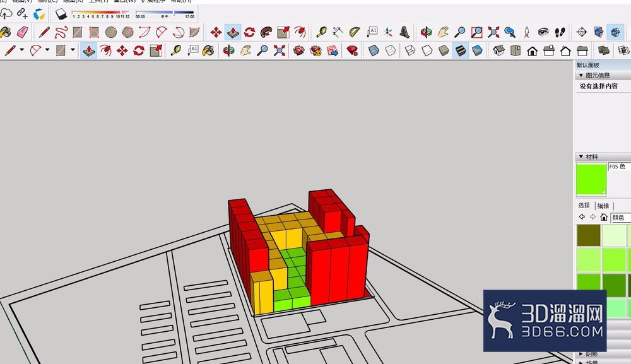Image resolution: width=631 pixels, height=364 pixels.
Task: Open the Extension Warehouse
Action: coord(315,50)
